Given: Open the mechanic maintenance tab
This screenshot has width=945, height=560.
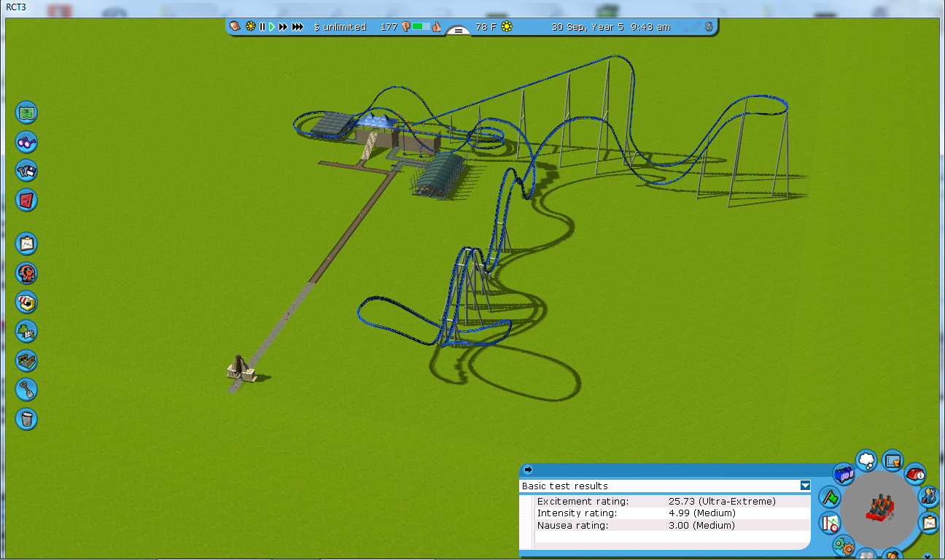Looking at the screenshot, I should coord(928,497).
